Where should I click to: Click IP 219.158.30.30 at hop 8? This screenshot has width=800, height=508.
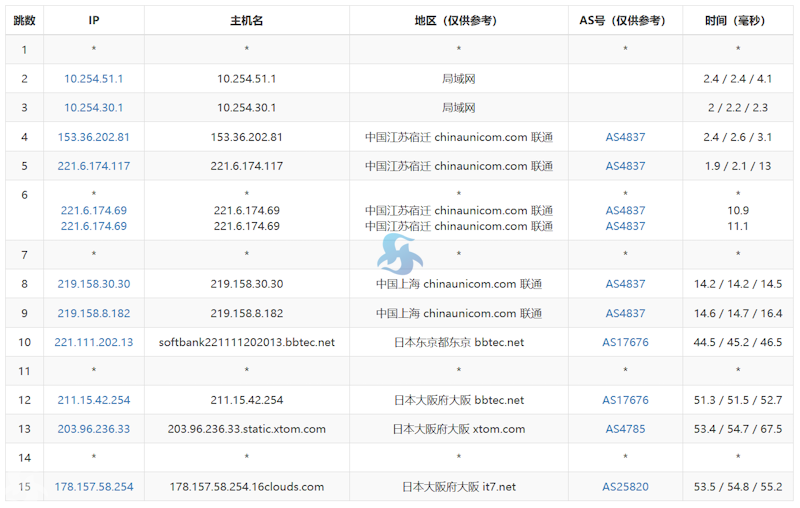pyautogui.click(x=93, y=284)
